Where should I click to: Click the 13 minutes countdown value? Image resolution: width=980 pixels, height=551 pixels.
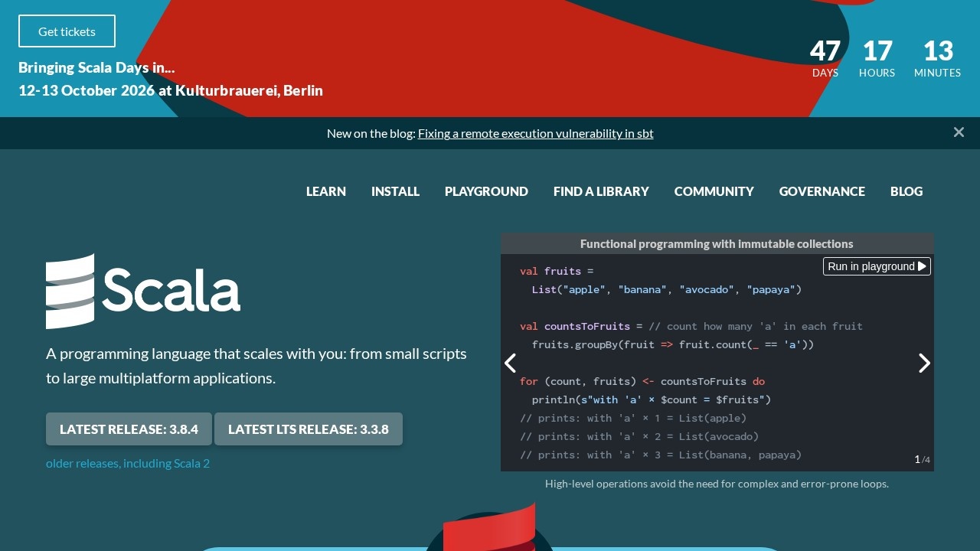(938, 51)
